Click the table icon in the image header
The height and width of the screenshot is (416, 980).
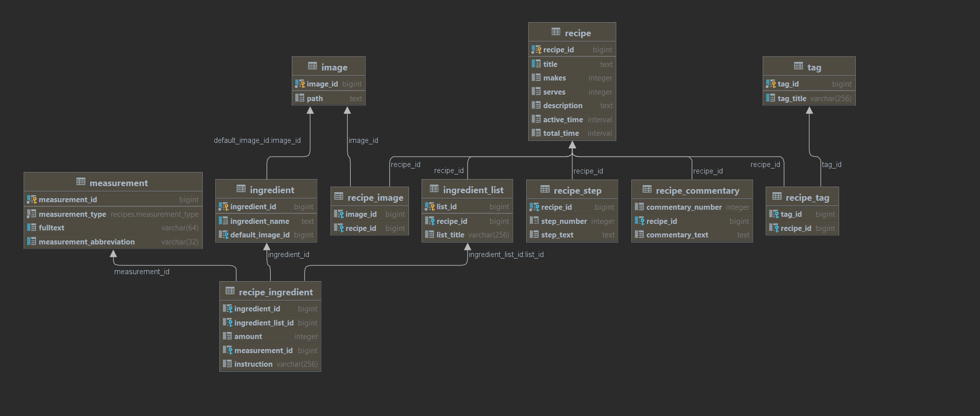coord(312,66)
